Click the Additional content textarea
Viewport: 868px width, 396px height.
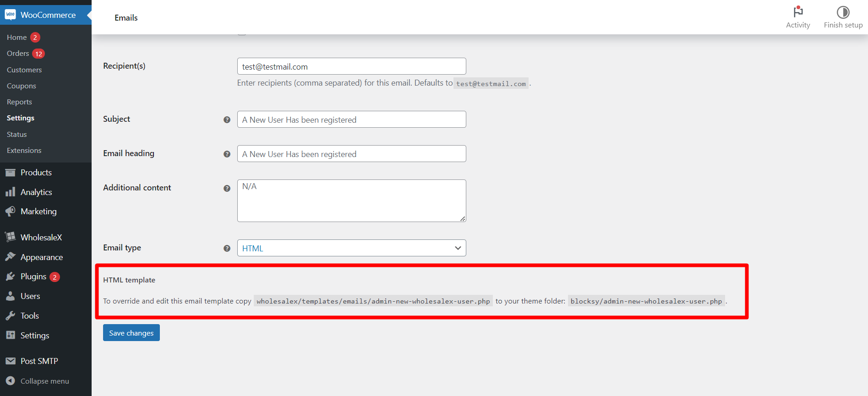[x=351, y=201]
